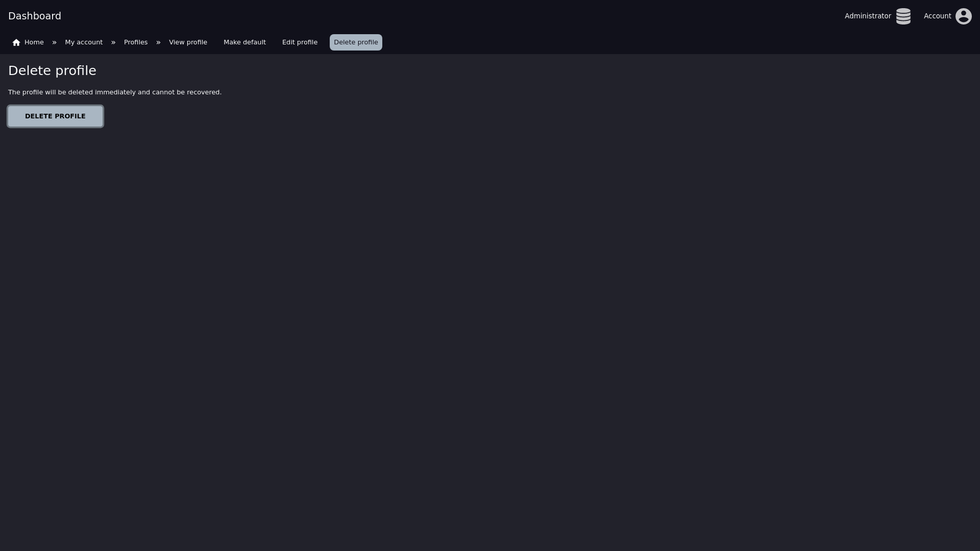This screenshot has width=980, height=551.
Task: Click the chevron separator after Home
Action: [x=54, y=42]
